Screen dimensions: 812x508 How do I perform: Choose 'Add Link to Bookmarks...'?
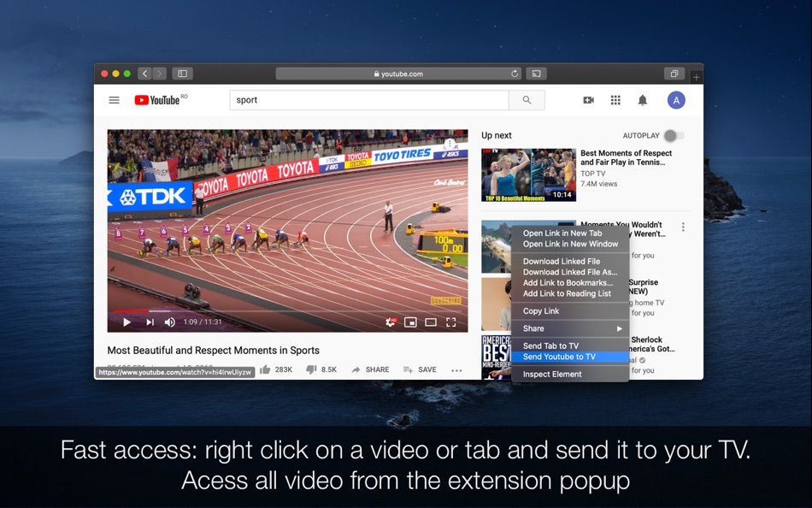(569, 282)
